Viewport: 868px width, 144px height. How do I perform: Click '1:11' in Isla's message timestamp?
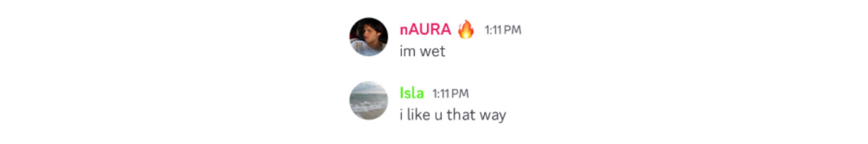pyautogui.click(x=441, y=94)
